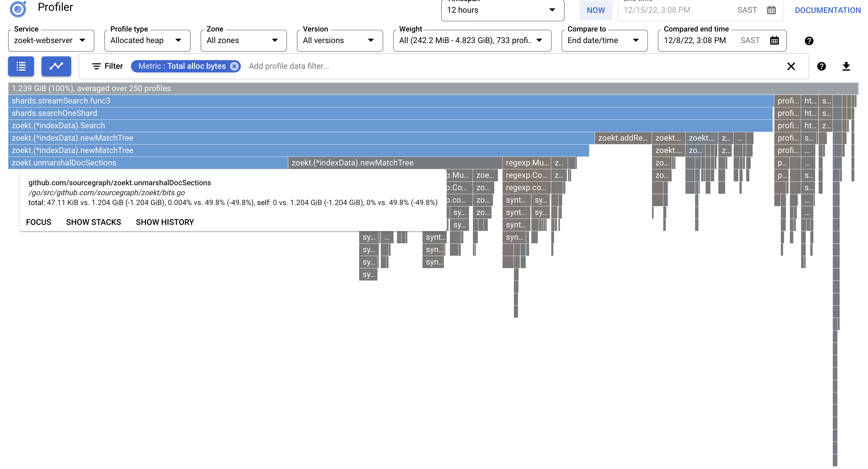Toggle the focus list view button
Screen dimensions: 868x469
click(21, 66)
